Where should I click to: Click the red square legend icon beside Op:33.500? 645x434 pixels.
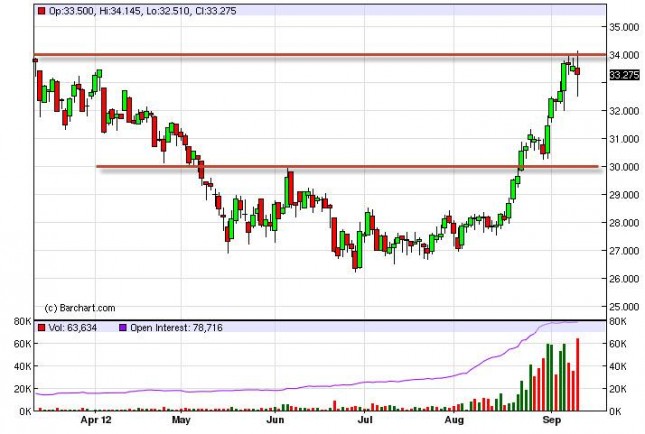pos(42,11)
